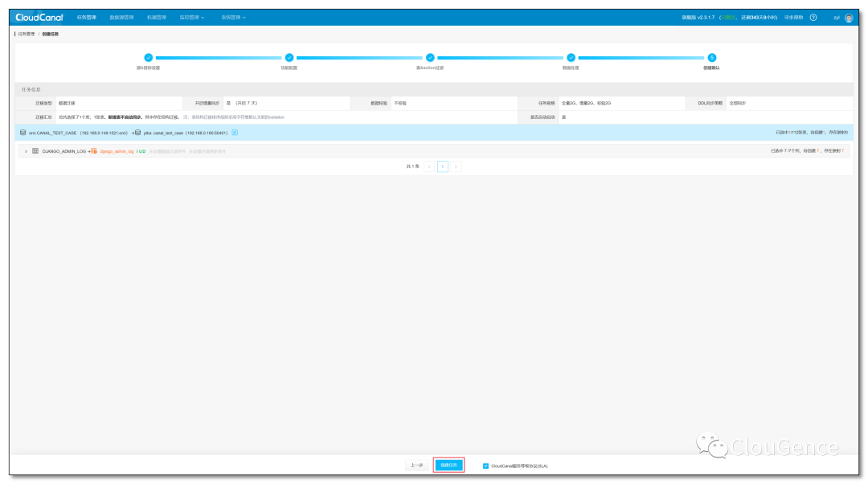Click the 任务管理 breadcrumb link
The height and width of the screenshot is (484, 868).
(26, 35)
